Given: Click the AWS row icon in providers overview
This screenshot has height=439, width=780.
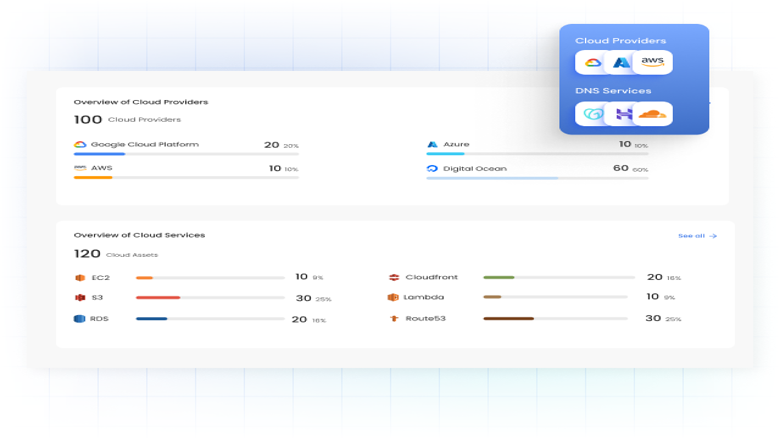Looking at the screenshot, I should [x=80, y=169].
